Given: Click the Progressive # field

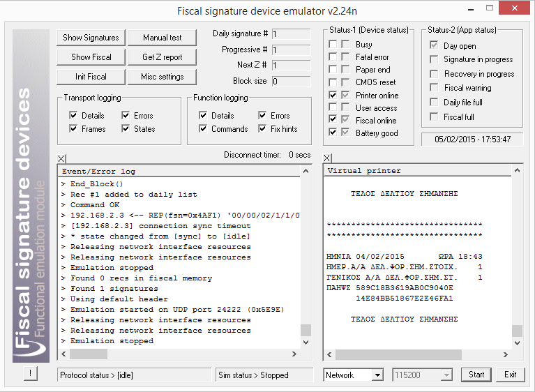Looking at the screenshot, I should [x=292, y=50].
